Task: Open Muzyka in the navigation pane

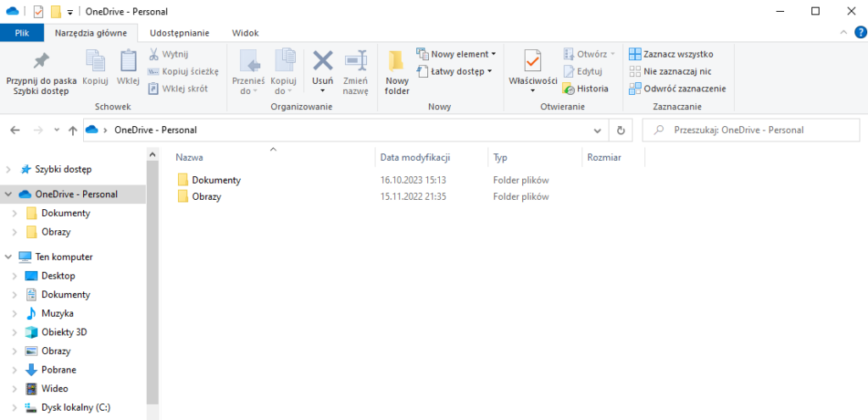Action: (x=57, y=313)
